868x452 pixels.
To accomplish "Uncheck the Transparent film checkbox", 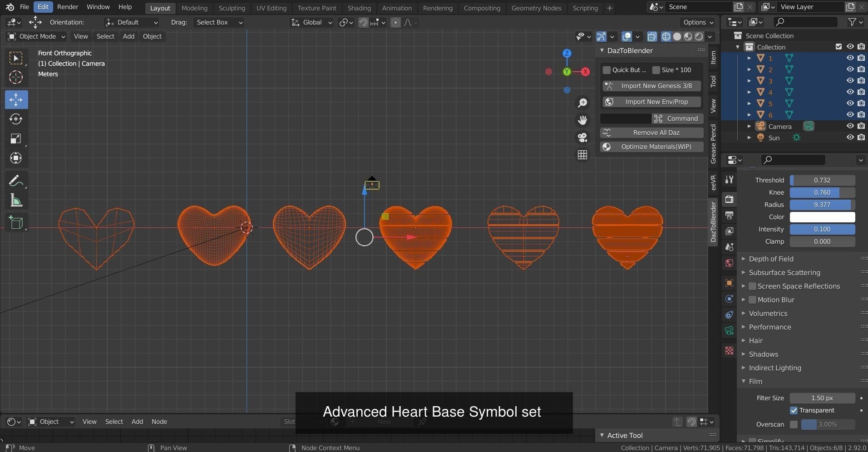I will 794,411.
